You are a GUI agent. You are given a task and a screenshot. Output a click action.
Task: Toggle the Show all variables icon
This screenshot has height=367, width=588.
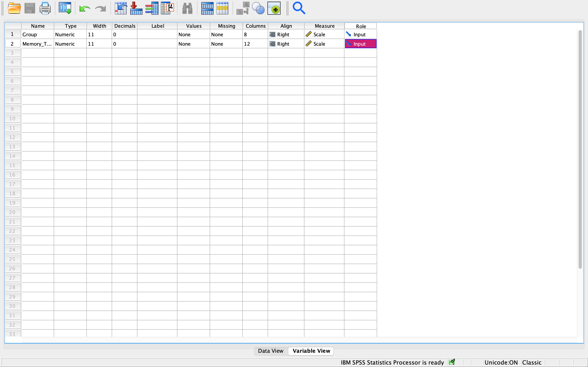click(274, 9)
